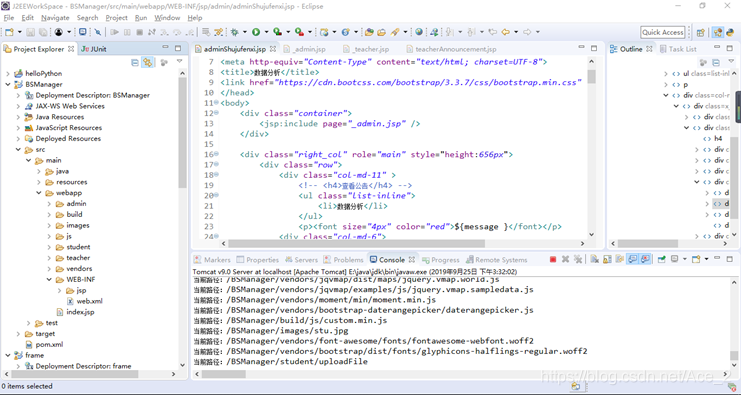741x395 pixels.
Task: Open the File menu
Action: coord(9,18)
